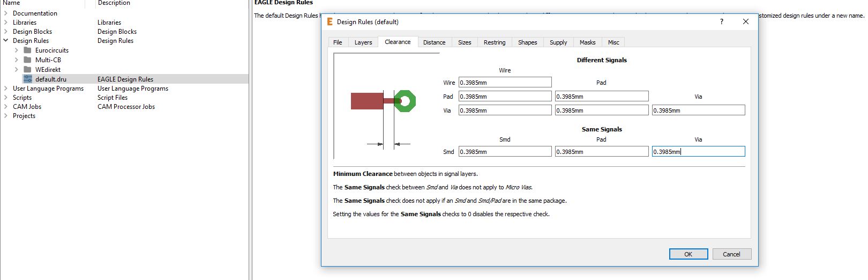Click the help question mark in Design Rules dialog
Viewport: 868px width, 280px height.
(x=721, y=21)
